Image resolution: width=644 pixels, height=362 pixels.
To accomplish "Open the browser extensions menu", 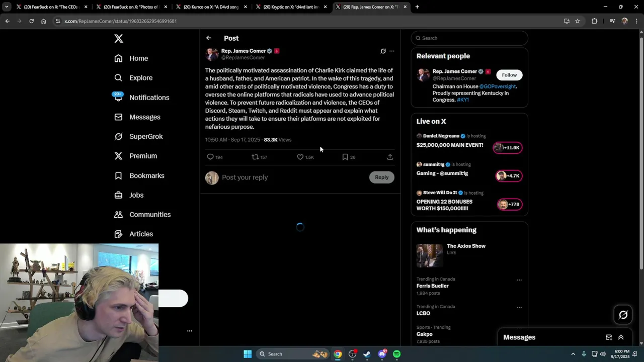I will [594, 21].
